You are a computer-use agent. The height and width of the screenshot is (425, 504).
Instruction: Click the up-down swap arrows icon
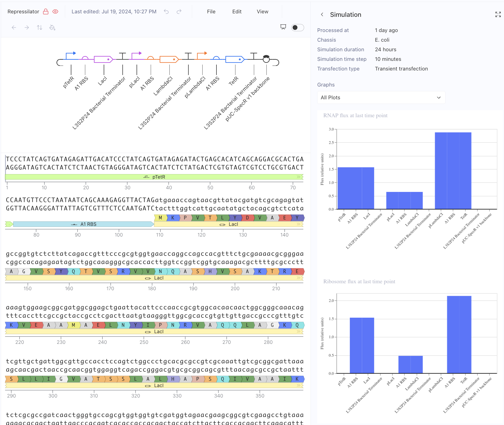pyautogui.click(x=40, y=27)
